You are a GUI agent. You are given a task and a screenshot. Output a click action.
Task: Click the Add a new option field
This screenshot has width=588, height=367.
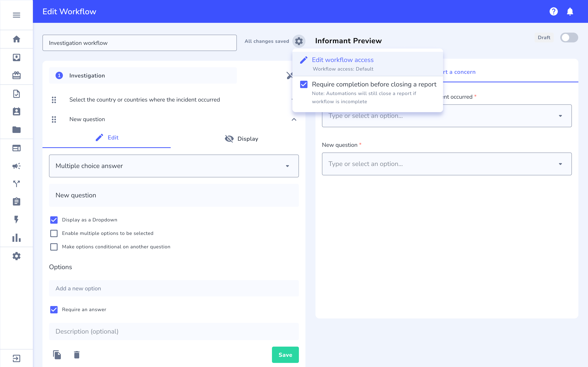(x=174, y=288)
